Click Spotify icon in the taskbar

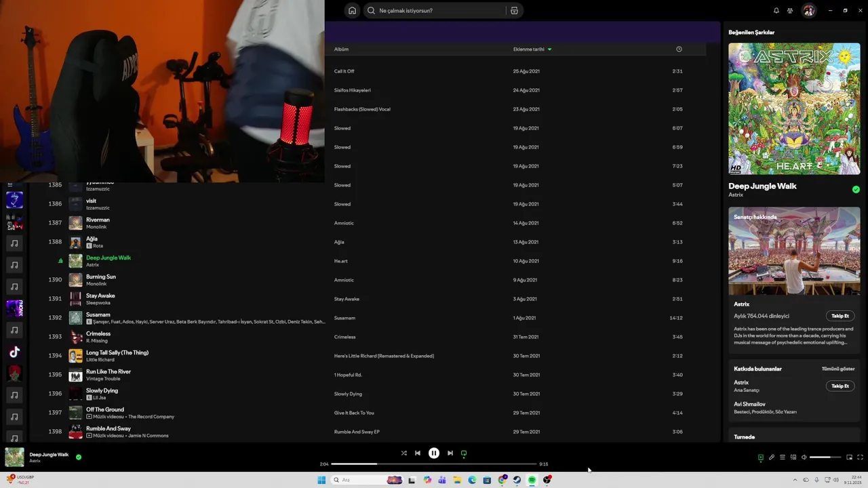click(x=532, y=480)
